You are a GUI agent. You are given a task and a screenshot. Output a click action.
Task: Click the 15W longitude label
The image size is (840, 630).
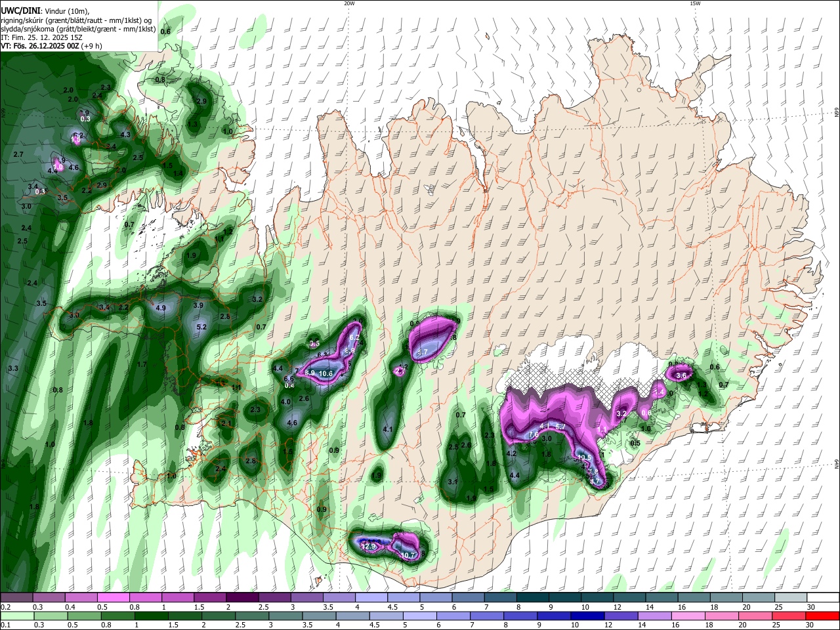point(695,3)
